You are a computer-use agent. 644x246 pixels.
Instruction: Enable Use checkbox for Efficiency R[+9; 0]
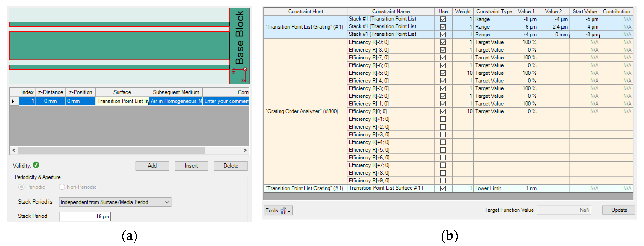[443, 180]
